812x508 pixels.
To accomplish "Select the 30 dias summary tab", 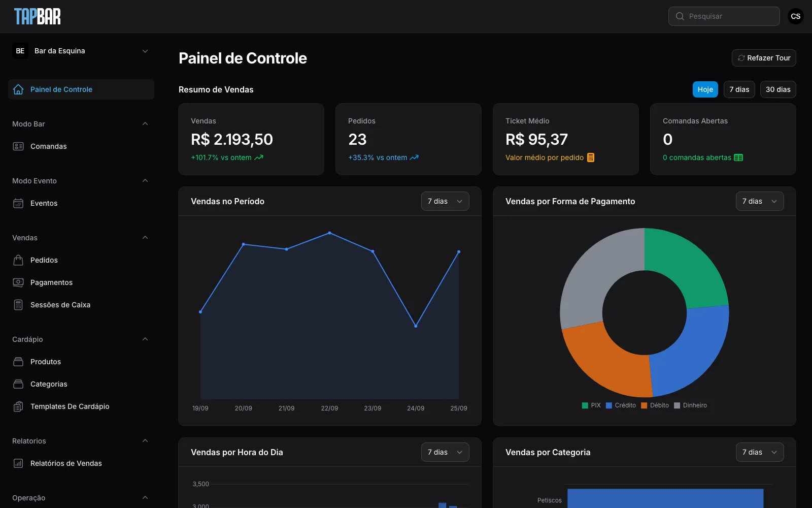I will (x=778, y=89).
